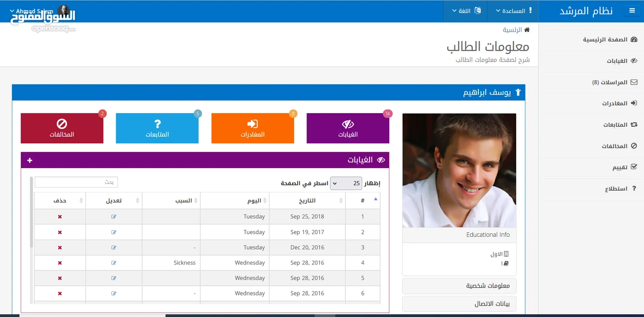644x317 pixels.
Task: Click the 5 badge on the المتابعات tile
Action: (x=198, y=114)
